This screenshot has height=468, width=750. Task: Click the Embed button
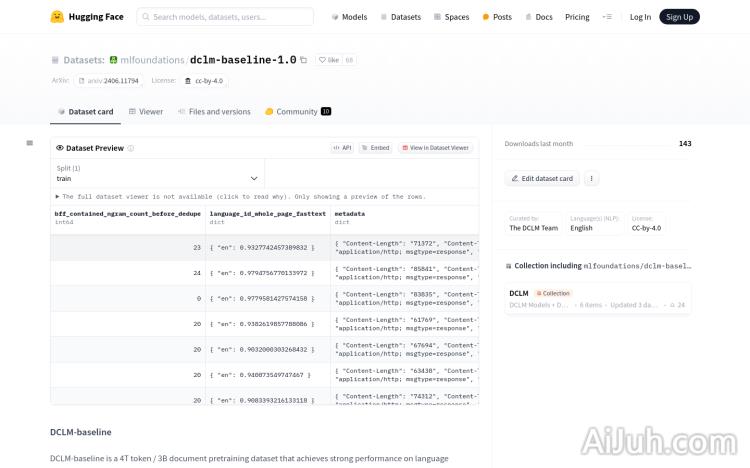click(x=376, y=148)
